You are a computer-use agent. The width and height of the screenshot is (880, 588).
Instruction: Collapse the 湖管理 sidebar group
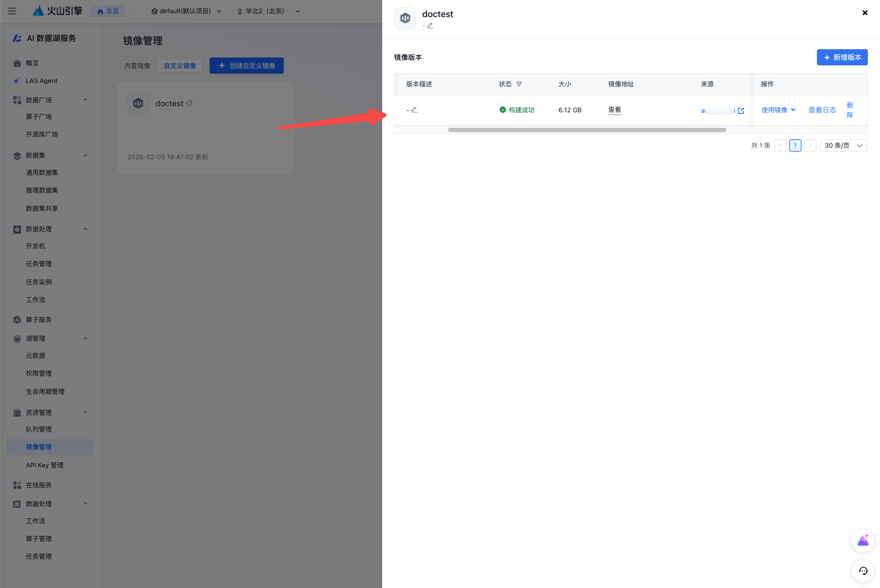click(86, 339)
